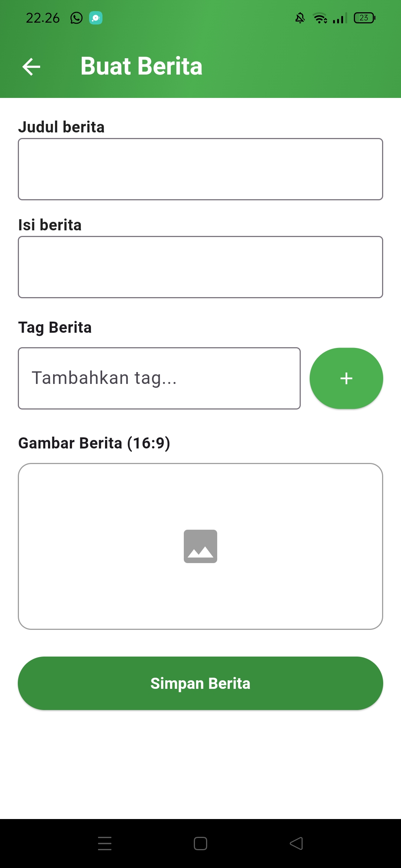Tap the status bar clock 22.26
The width and height of the screenshot is (401, 868).
[x=43, y=18]
